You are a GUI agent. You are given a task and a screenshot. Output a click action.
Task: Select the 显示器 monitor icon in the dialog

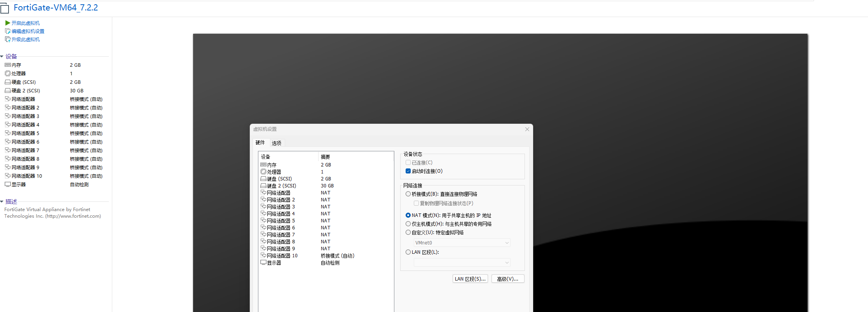click(x=263, y=263)
